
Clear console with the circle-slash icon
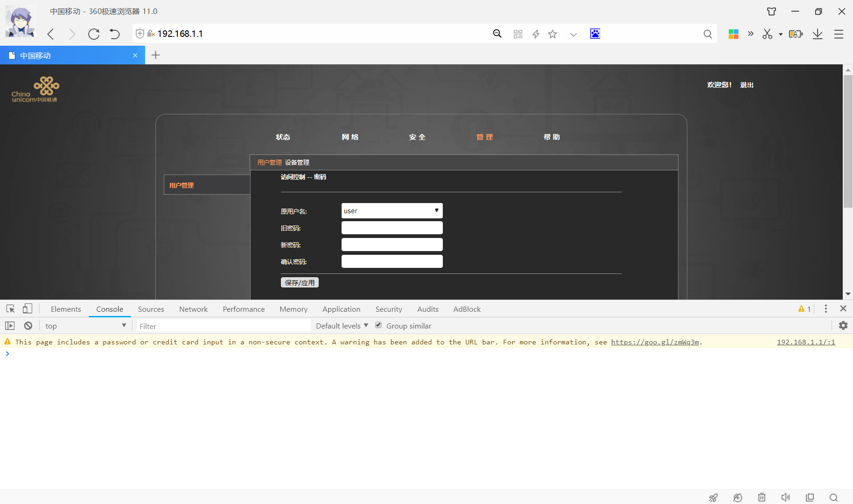28,326
